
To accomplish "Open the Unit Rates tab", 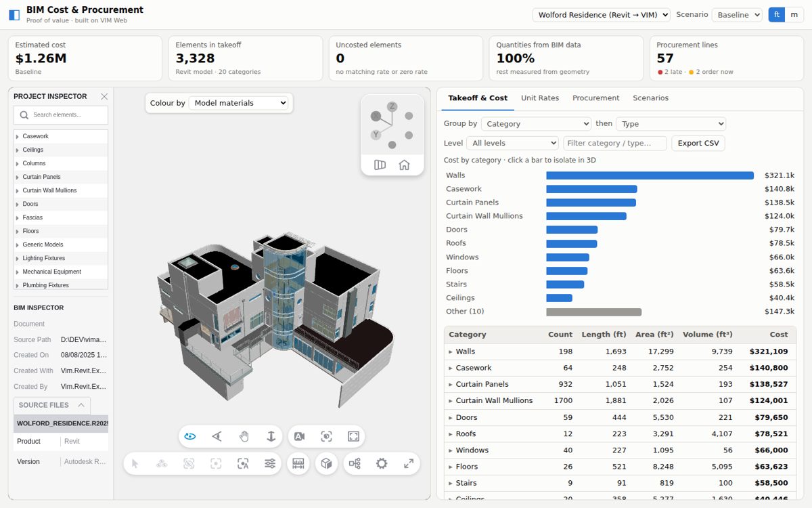I will [x=540, y=98].
